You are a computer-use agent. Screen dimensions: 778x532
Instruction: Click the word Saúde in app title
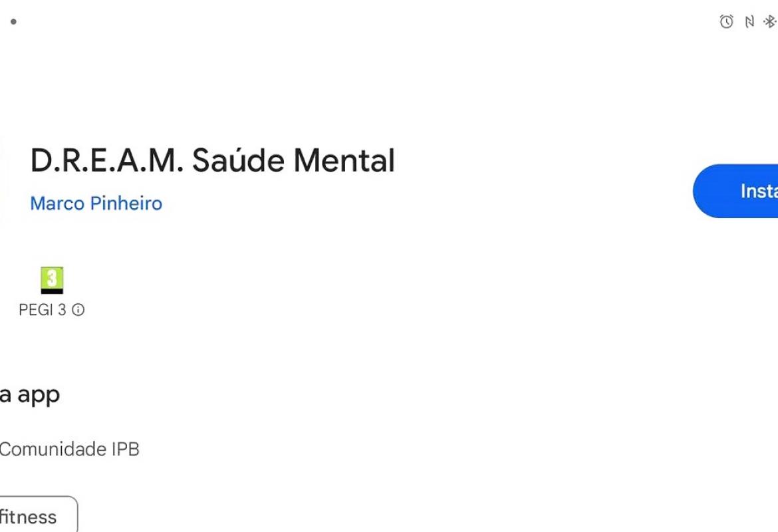(238, 160)
